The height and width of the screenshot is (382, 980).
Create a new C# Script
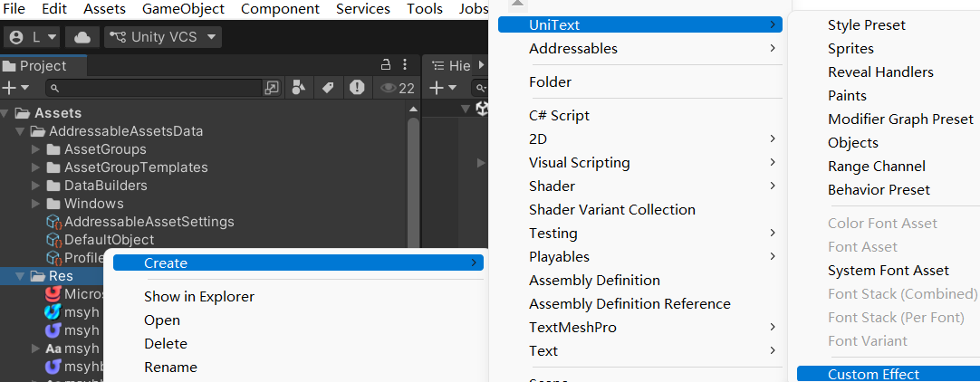pyautogui.click(x=559, y=116)
